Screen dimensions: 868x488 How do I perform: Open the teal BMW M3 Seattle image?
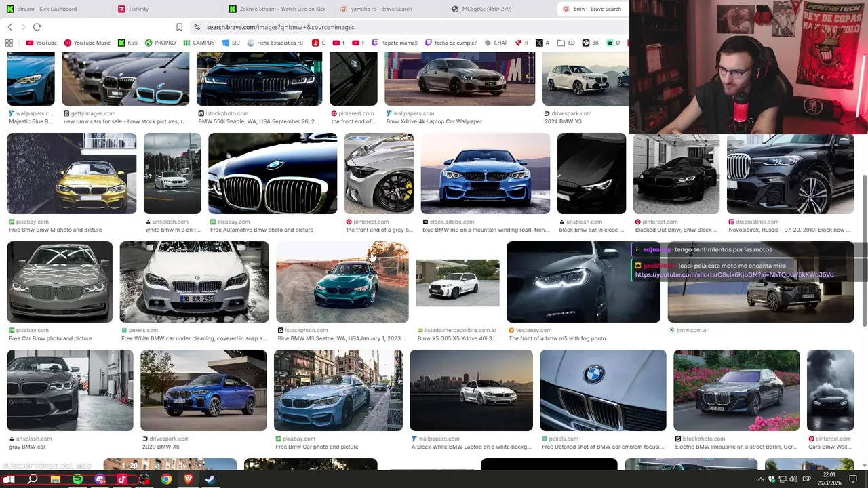pos(342,282)
